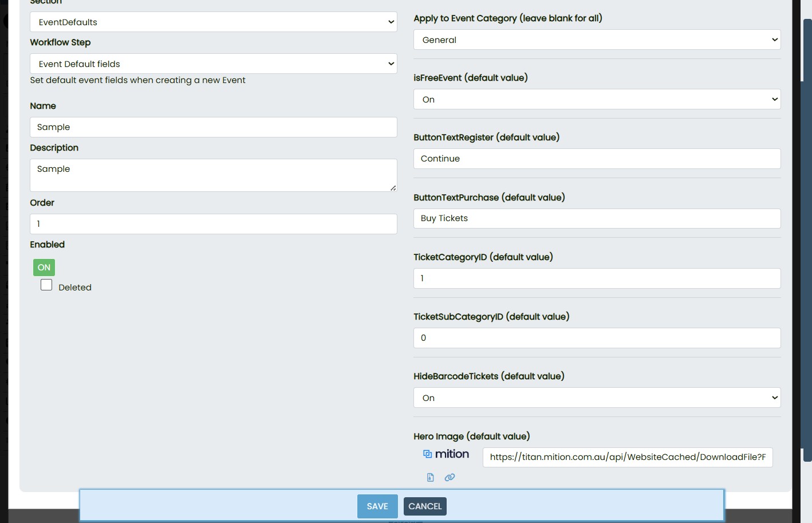Click the chain link icon under Hero Image
This screenshot has width=812, height=523.
click(450, 477)
